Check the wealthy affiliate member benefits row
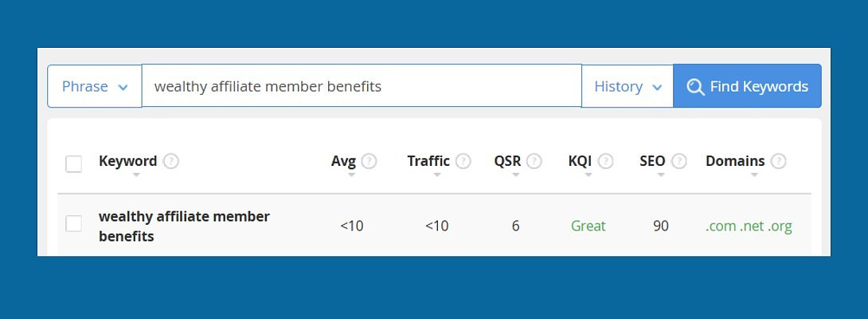This screenshot has width=868, height=319. pos(73,224)
